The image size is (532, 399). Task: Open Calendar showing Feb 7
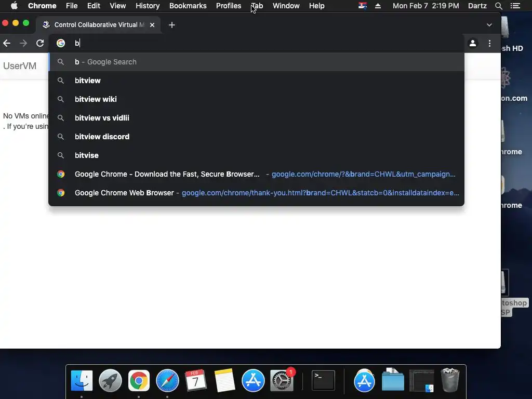click(196, 381)
